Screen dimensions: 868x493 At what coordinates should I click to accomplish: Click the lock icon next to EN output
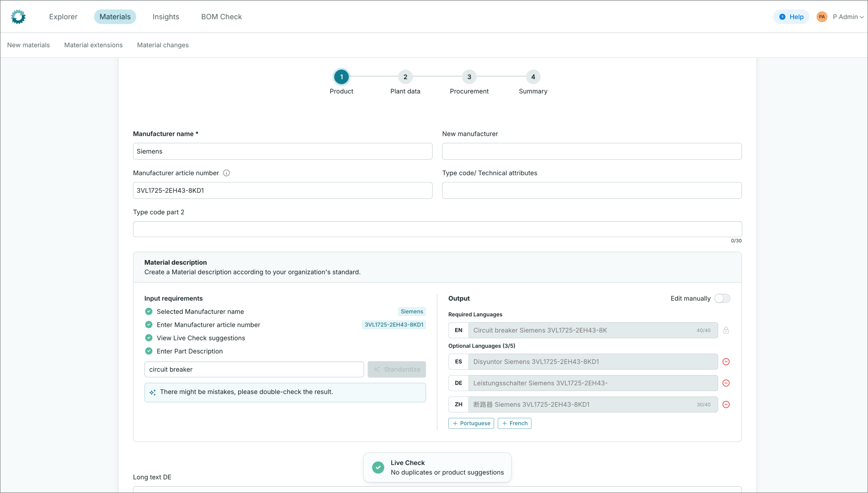[726, 330]
